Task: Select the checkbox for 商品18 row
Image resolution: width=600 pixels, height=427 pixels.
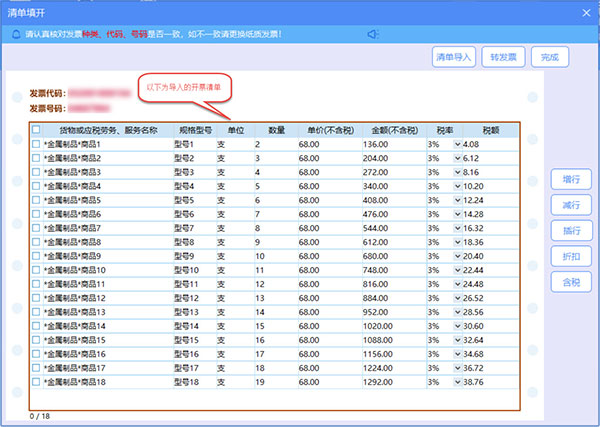Action: point(37,382)
